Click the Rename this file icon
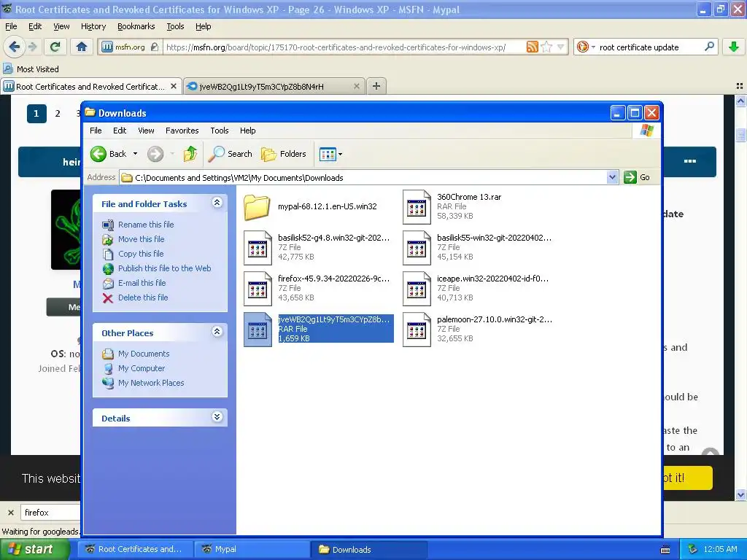This screenshot has height=560, width=747. 108,225
